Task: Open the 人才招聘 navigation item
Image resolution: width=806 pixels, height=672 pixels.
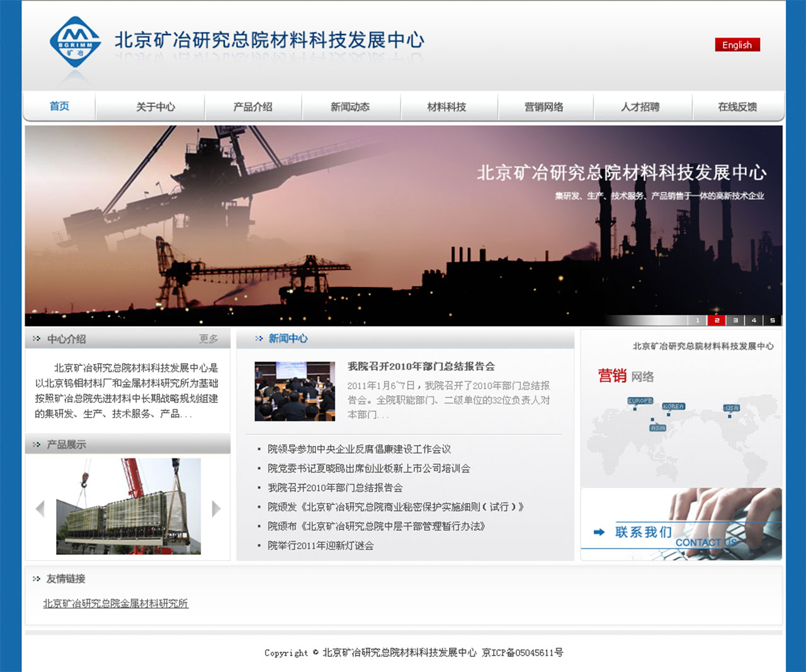Action: [x=640, y=107]
